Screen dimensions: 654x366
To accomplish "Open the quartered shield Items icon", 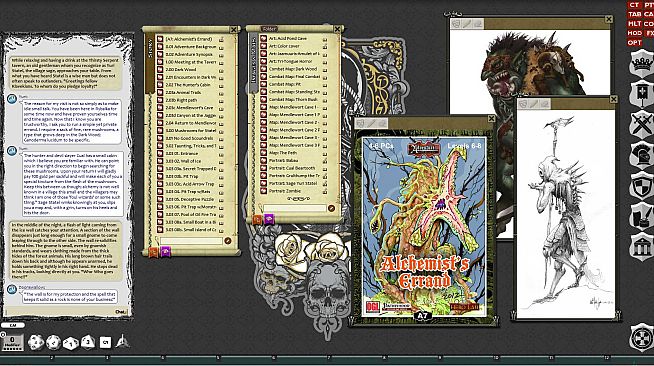I will (x=641, y=186).
